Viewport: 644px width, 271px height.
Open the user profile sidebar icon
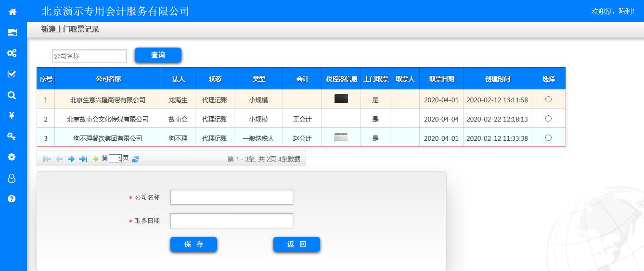[x=12, y=178]
